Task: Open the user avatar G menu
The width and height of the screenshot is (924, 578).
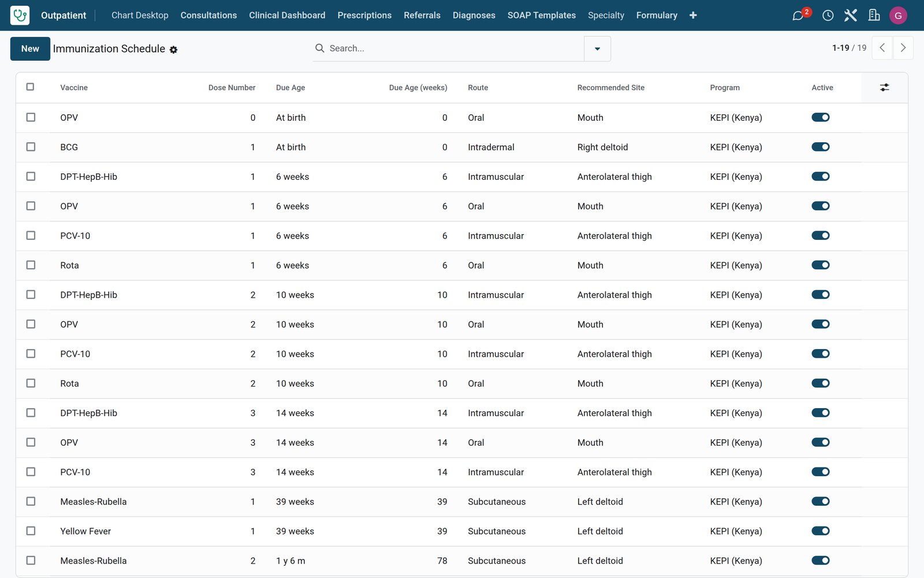Action: pos(898,16)
